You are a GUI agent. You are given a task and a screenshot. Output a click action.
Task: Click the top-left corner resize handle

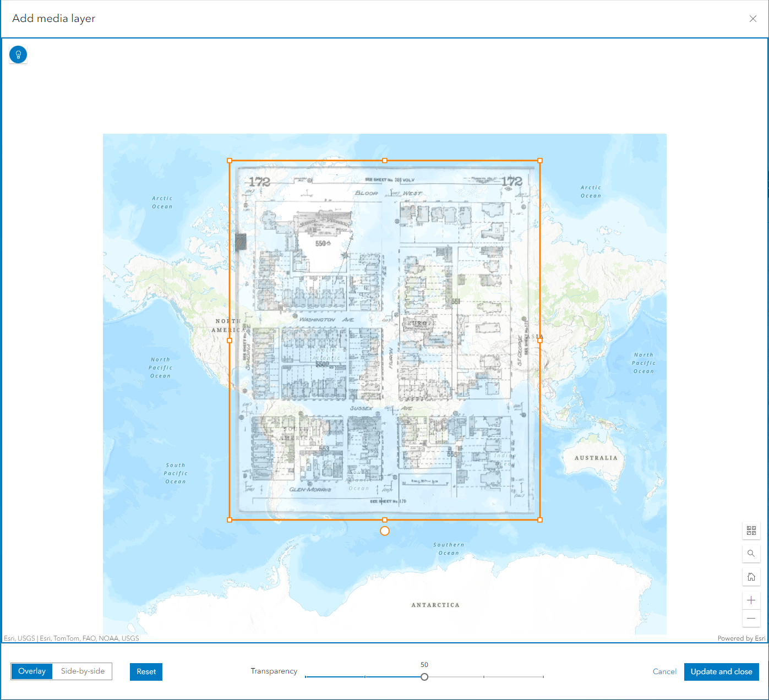click(230, 161)
